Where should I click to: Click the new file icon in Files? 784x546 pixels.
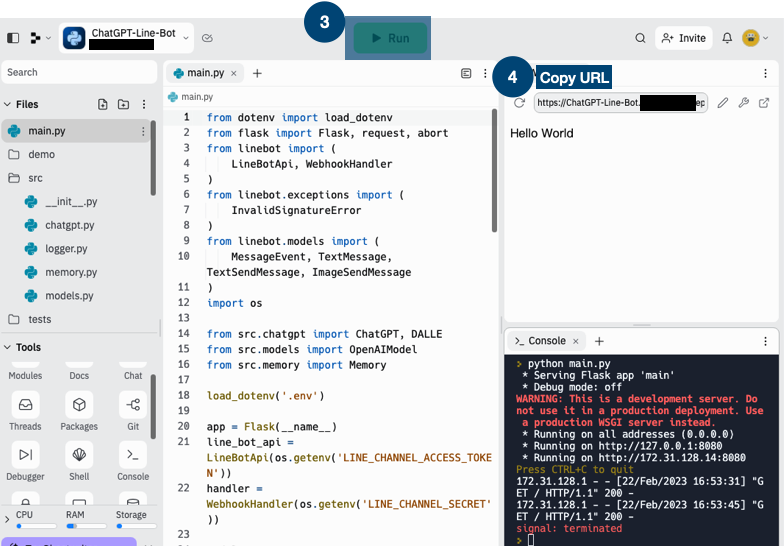[102, 104]
